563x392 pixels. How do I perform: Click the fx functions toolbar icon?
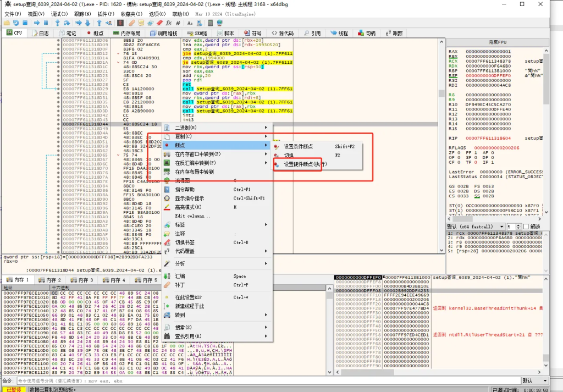(168, 23)
